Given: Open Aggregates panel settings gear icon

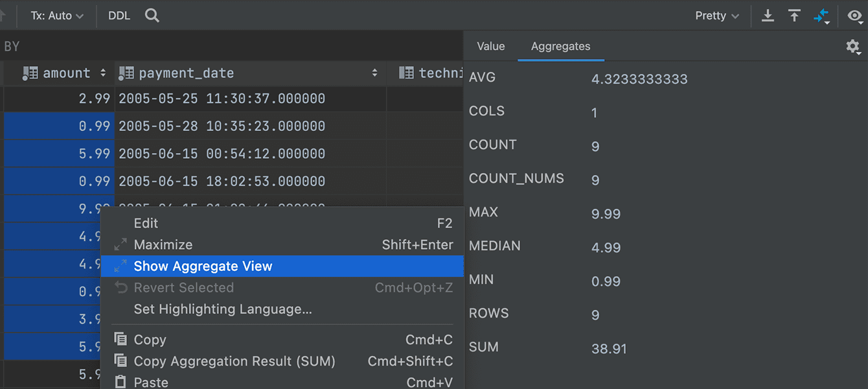Looking at the screenshot, I should 852,47.
